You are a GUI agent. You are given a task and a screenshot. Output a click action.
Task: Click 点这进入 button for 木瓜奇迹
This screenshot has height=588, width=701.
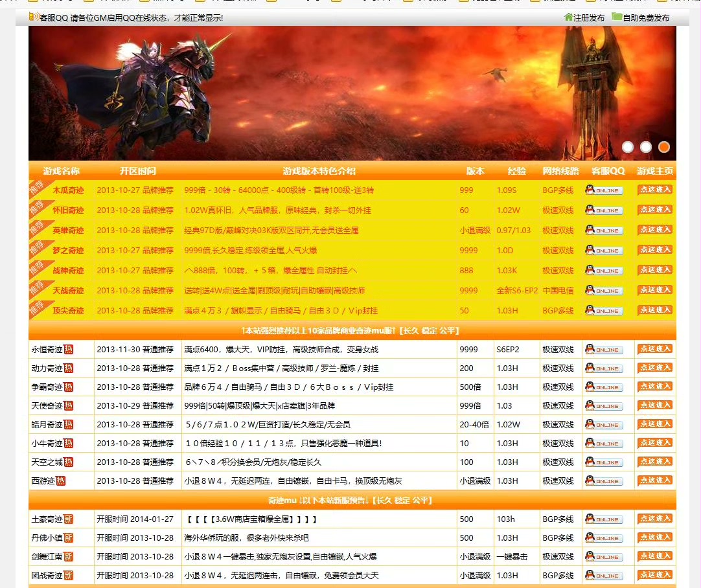[x=655, y=190]
